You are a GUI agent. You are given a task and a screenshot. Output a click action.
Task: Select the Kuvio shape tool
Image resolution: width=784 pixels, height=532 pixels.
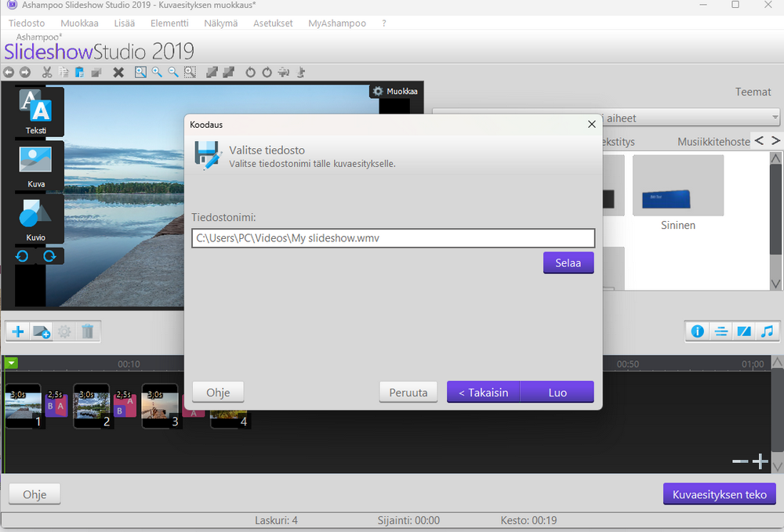tap(35, 220)
